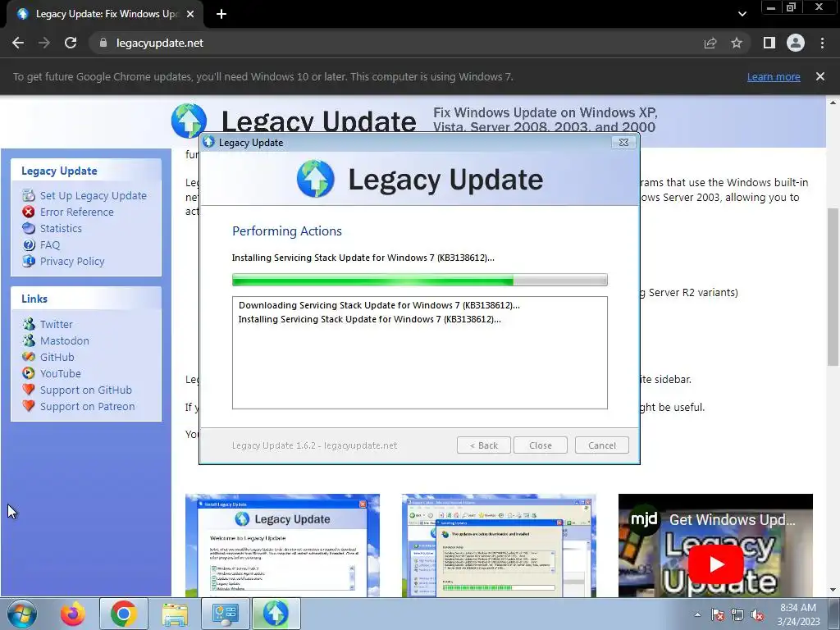This screenshot has width=840, height=630.
Task: Go back using the browser back arrow
Action: pos(18,43)
